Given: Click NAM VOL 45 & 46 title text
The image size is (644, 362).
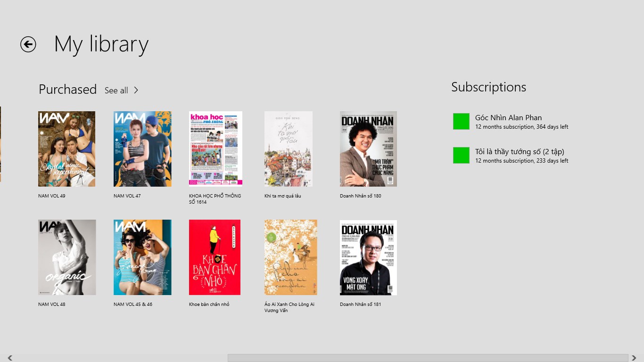Looking at the screenshot, I should tap(133, 304).
